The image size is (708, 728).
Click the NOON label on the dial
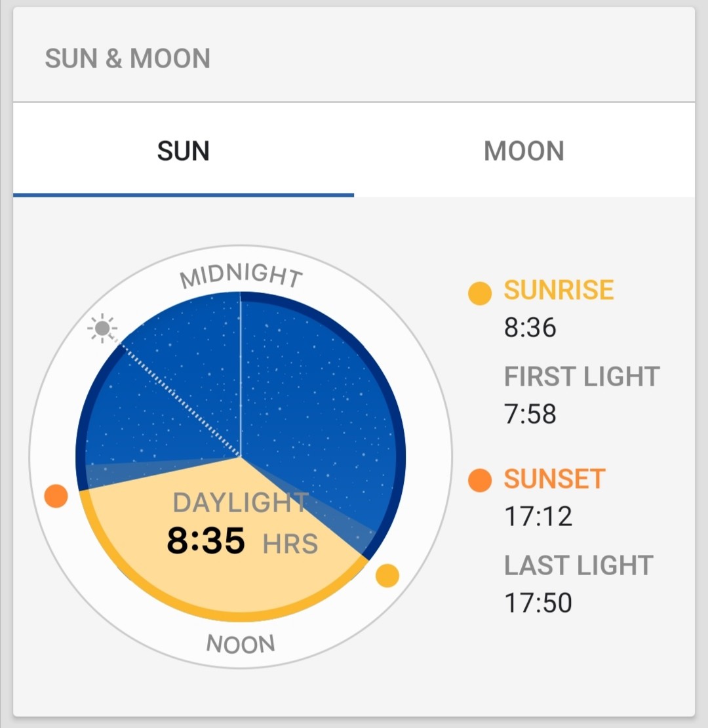click(241, 644)
